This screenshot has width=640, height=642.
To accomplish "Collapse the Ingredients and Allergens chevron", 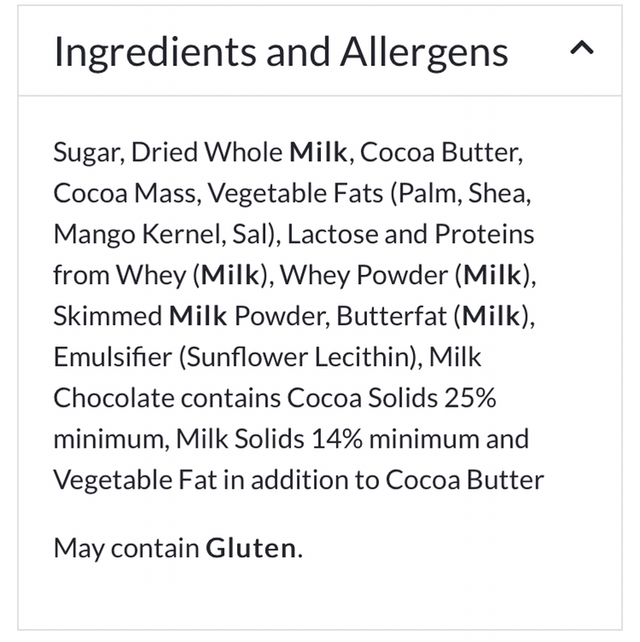I will (581, 48).
